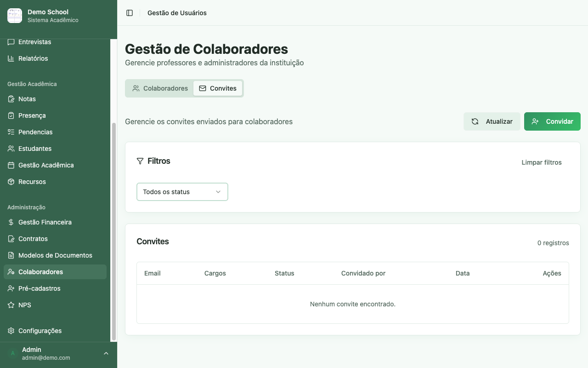588x368 pixels.
Task: Click the user plus icon in Convidar
Action: 535,121
